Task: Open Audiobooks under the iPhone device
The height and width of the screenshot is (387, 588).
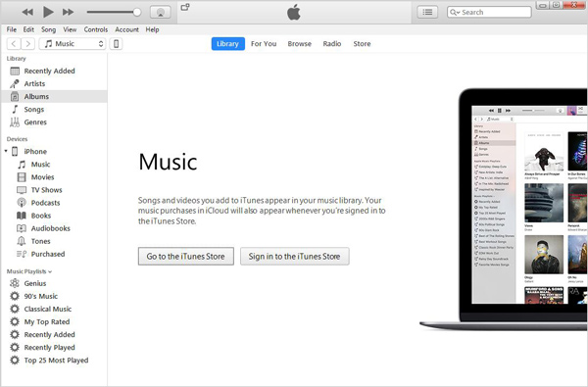Action: 54,228
